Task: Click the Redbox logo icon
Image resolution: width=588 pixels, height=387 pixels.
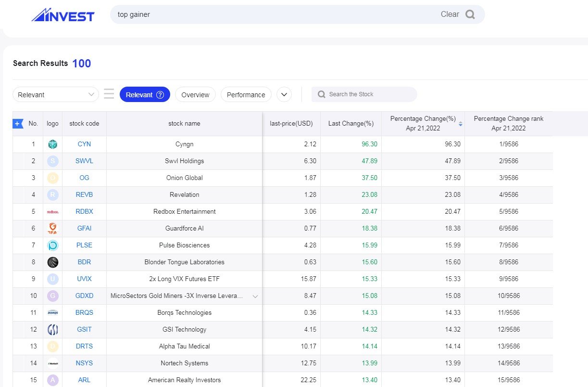Action: click(x=53, y=211)
